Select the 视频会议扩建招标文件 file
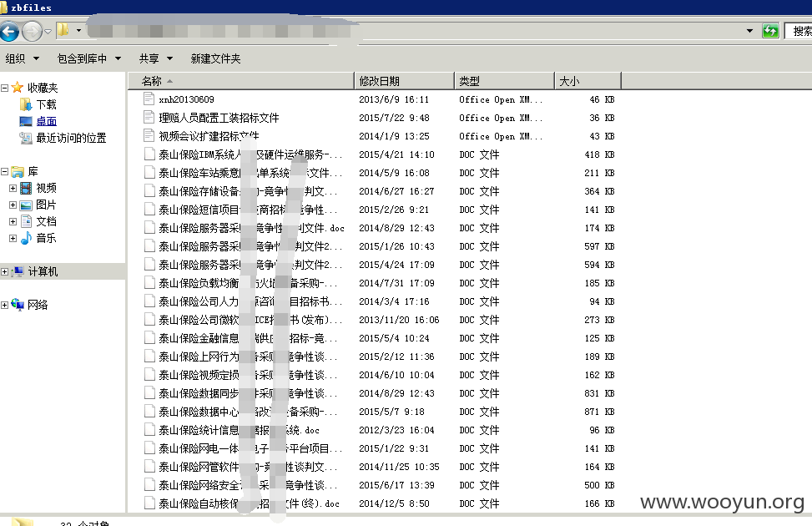 pos(209,136)
